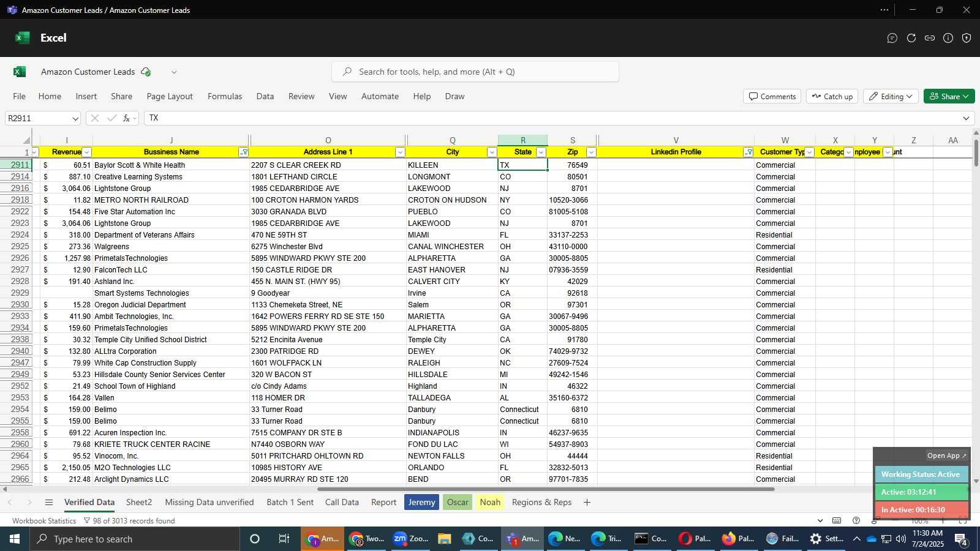The image size is (980, 551).
Task: Open the insert function fx icon
Action: tap(127, 118)
